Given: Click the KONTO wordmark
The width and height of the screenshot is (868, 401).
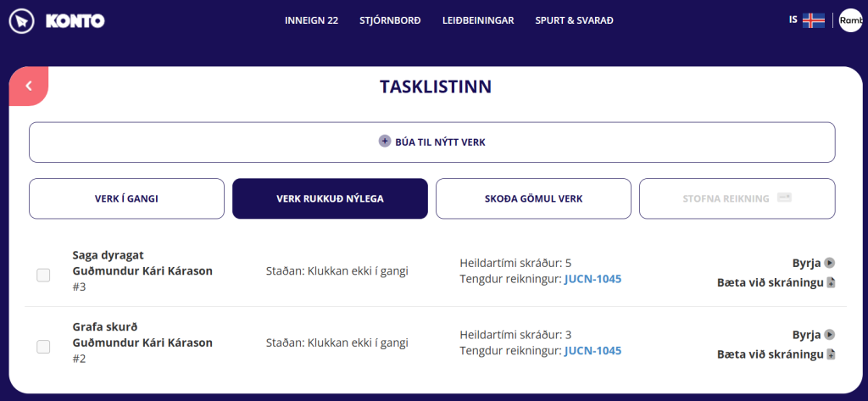Looking at the screenshot, I should (75, 21).
